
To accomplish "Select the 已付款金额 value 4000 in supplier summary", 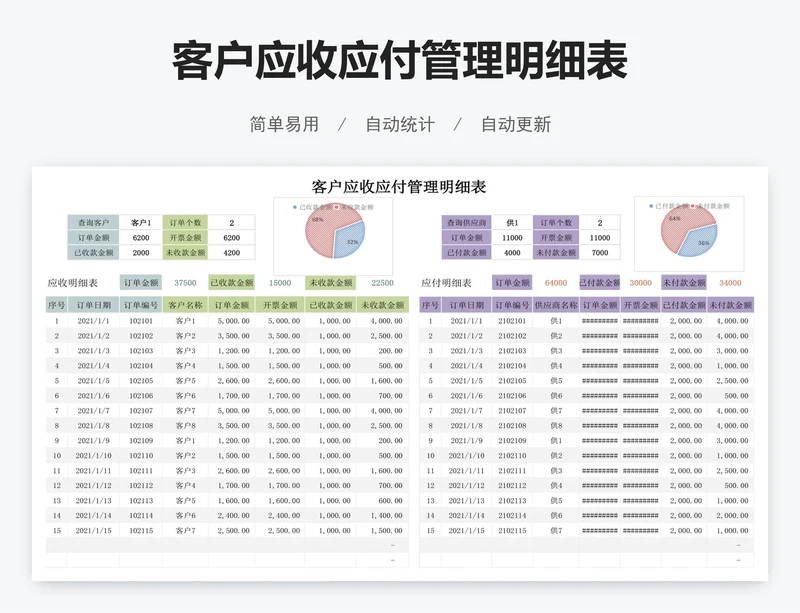I will [x=512, y=253].
